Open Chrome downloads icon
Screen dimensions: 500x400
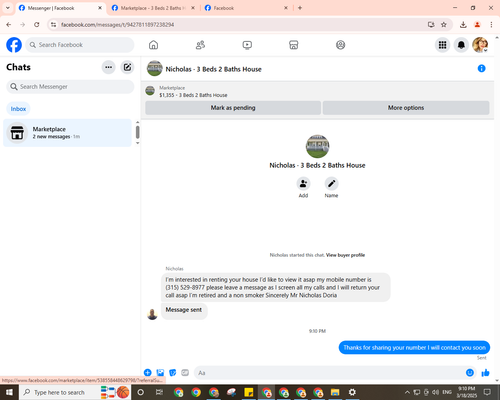pyautogui.click(x=463, y=24)
